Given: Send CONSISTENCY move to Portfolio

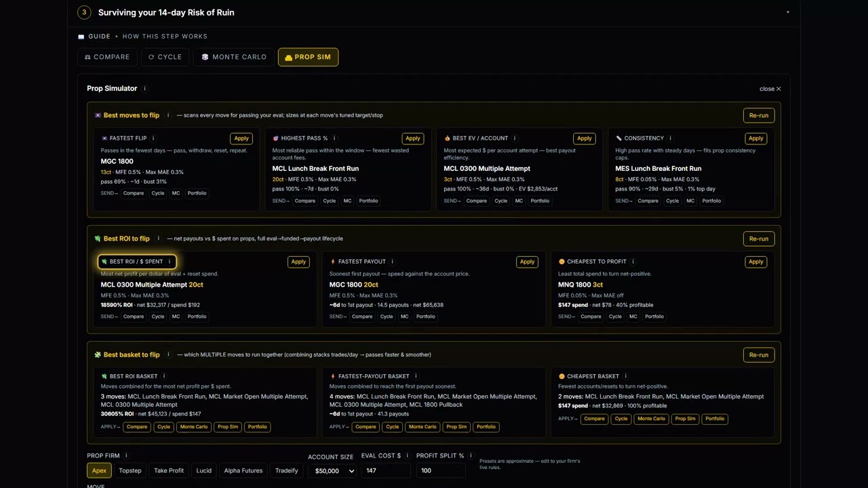Looking at the screenshot, I should pos(711,201).
